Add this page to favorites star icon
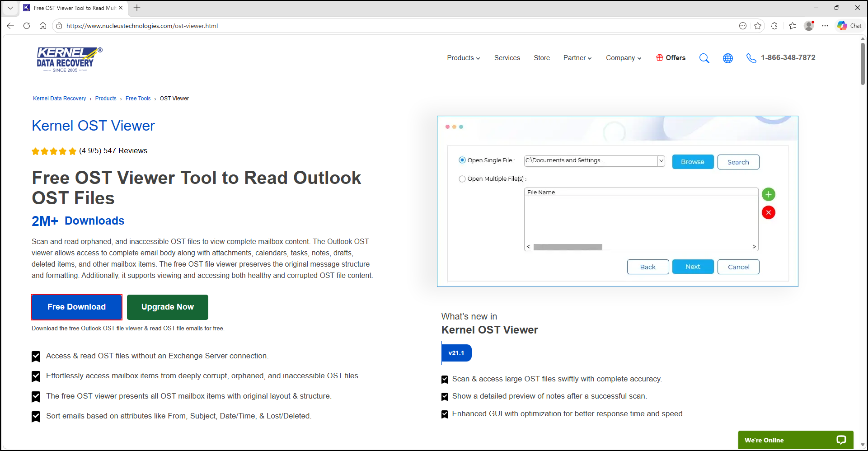This screenshot has width=868, height=451. point(758,26)
